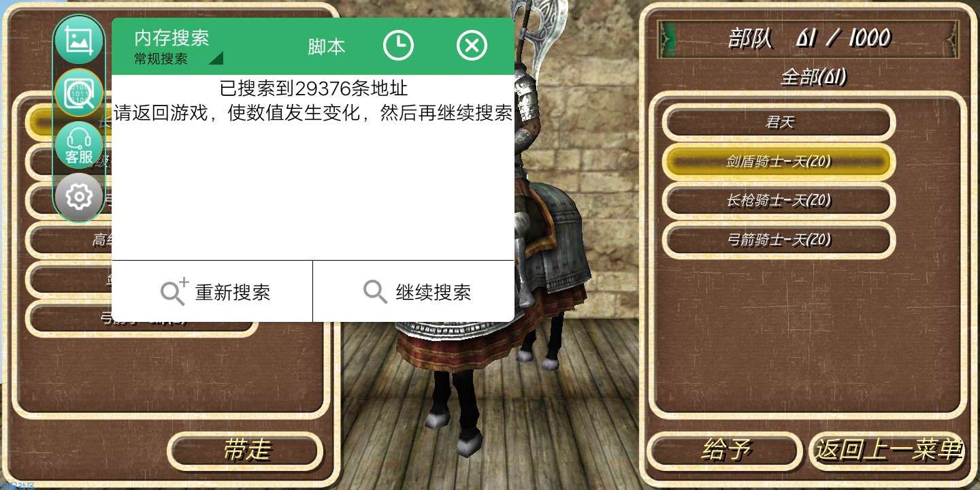Image resolution: width=980 pixels, height=490 pixels.
Task: Select the memory search magnifier icon
Action: click(79, 93)
